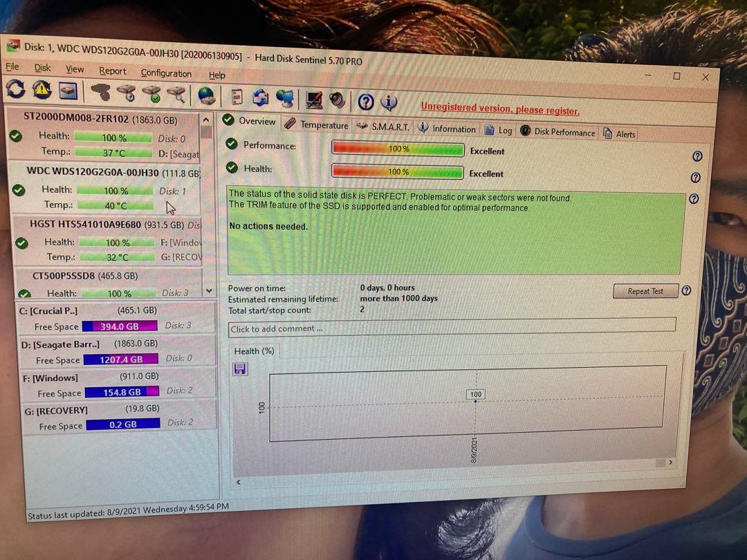Screen dimensions: 747x560
Task: Click the hard disk with clock test icon
Action: coord(127,93)
